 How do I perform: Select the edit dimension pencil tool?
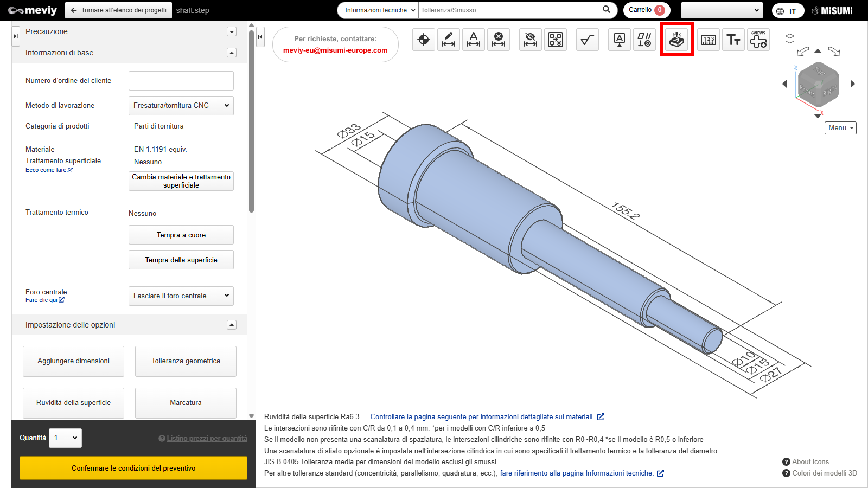449,40
